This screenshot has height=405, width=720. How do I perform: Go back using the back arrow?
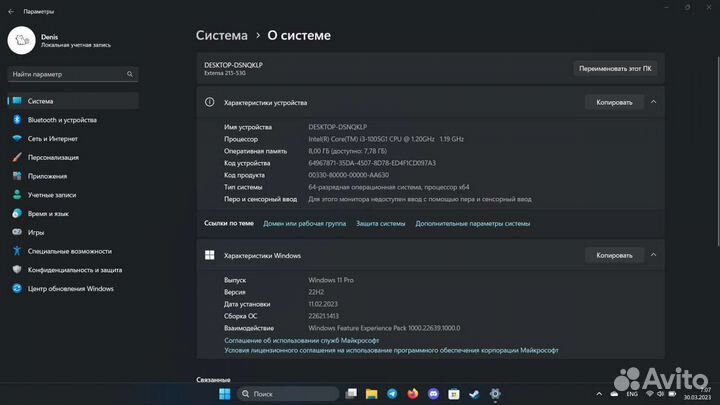click(x=11, y=11)
